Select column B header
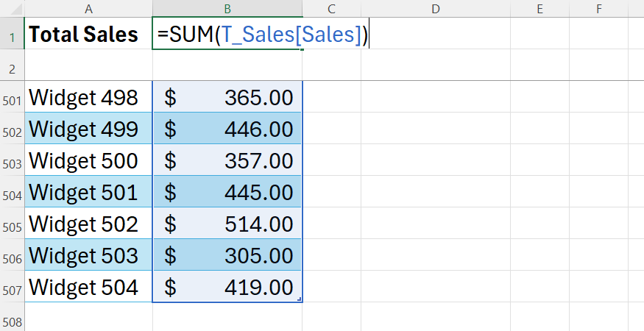Viewport: 644px width, 331px height. [227, 8]
